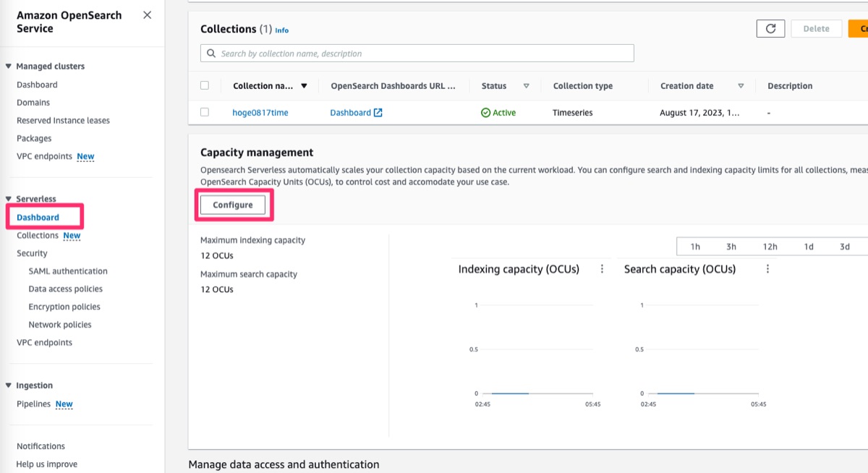Refresh the collections list

(770, 28)
